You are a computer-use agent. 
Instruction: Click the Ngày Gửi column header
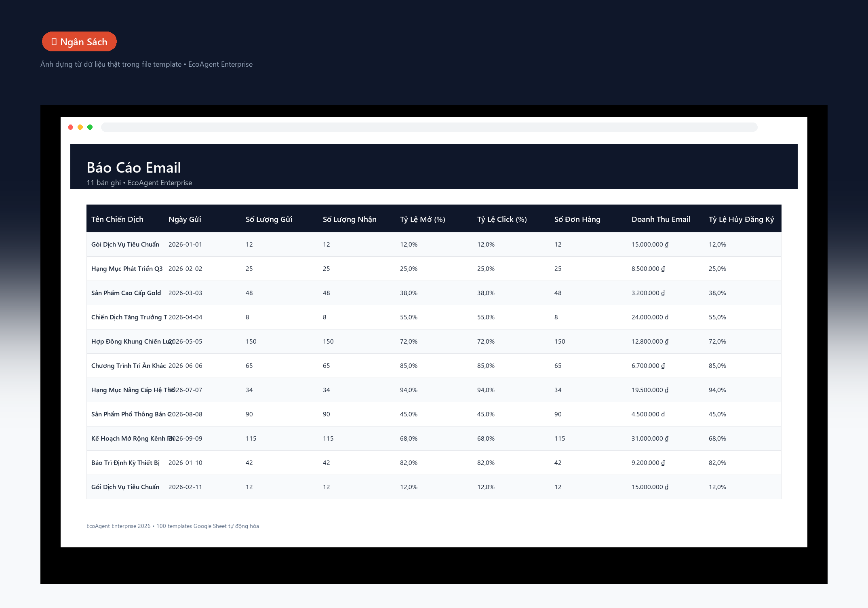[185, 219]
